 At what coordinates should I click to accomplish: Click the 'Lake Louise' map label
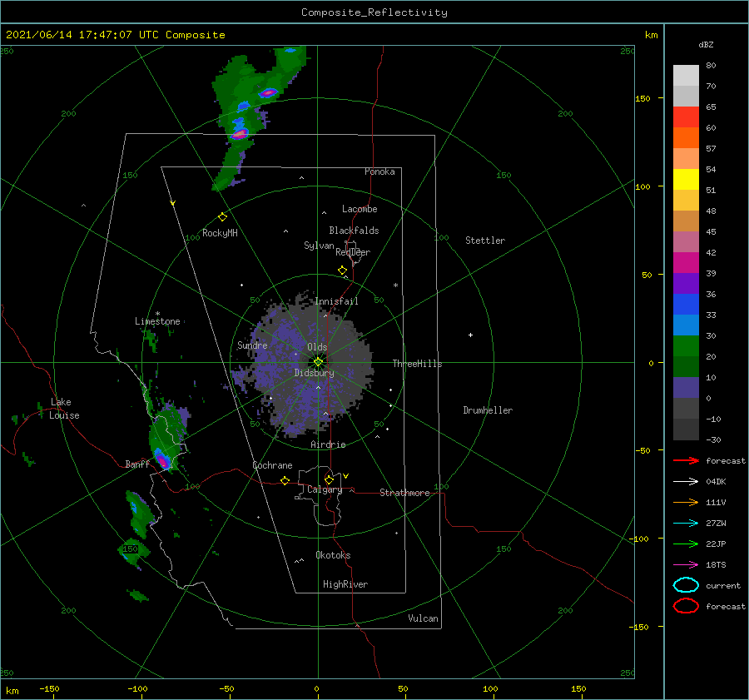(x=64, y=409)
